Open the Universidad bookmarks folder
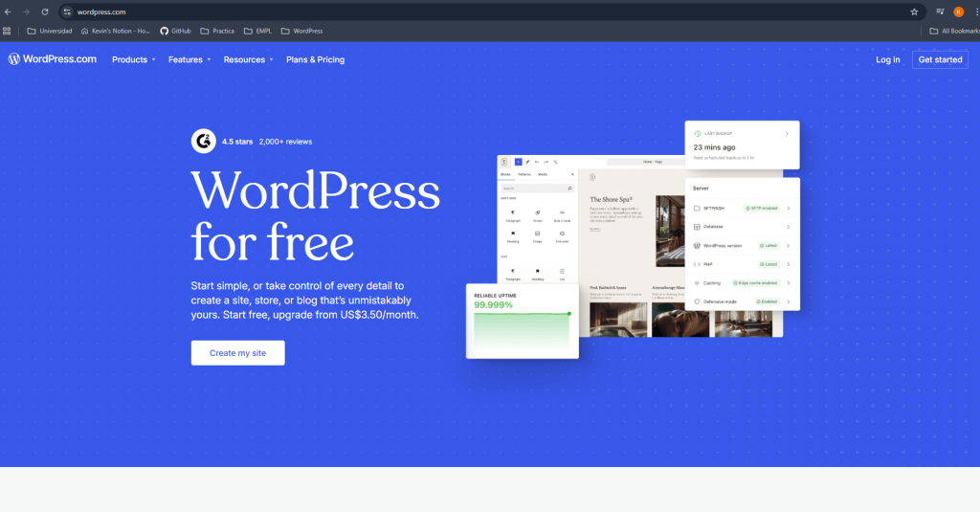 coord(50,31)
